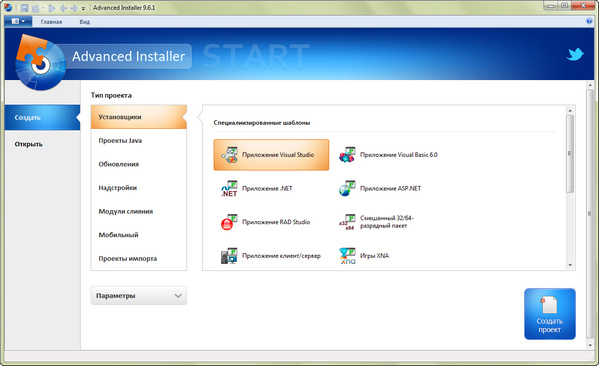This screenshot has width=599, height=366.
Task: Click the ASP.NET application template icon
Action: click(x=347, y=188)
